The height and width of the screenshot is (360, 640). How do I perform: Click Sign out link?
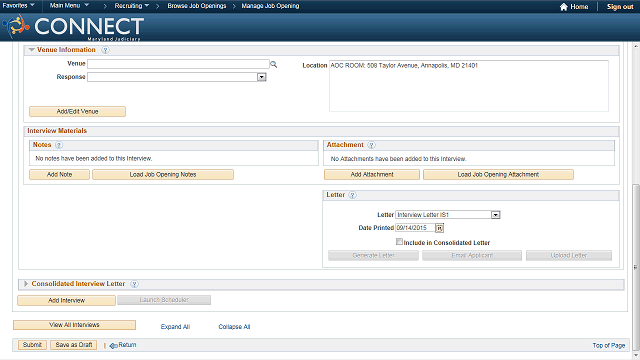620,7
